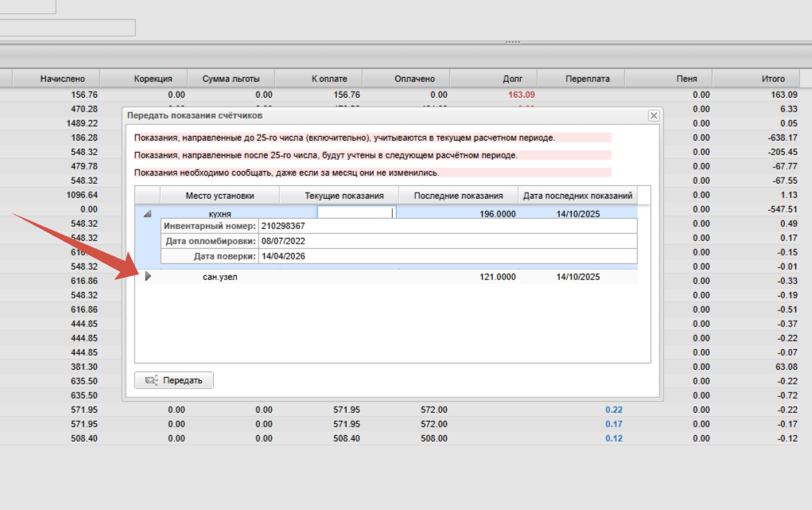The height and width of the screenshot is (510, 812).
Task: Click the Передать submit button
Action: click(174, 380)
